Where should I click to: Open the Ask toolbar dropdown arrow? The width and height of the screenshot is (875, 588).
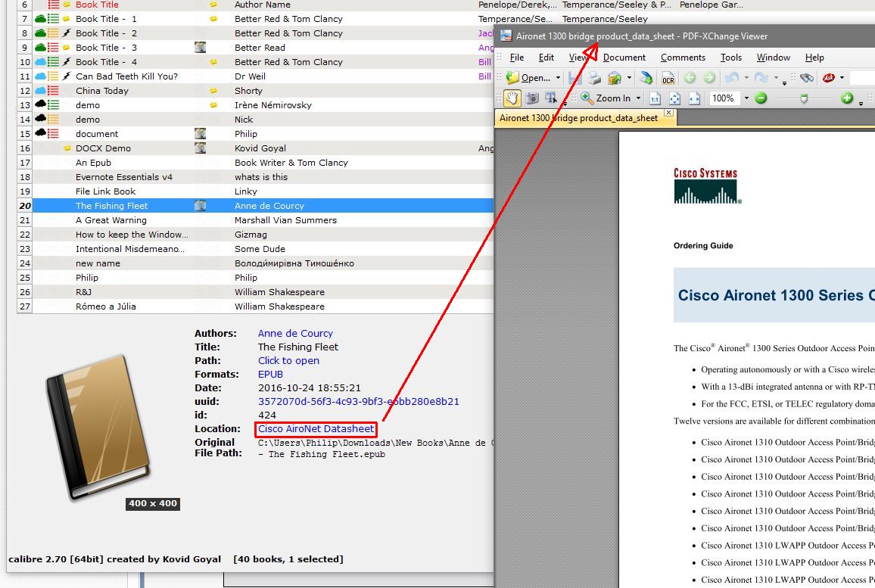pyautogui.click(x=842, y=78)
